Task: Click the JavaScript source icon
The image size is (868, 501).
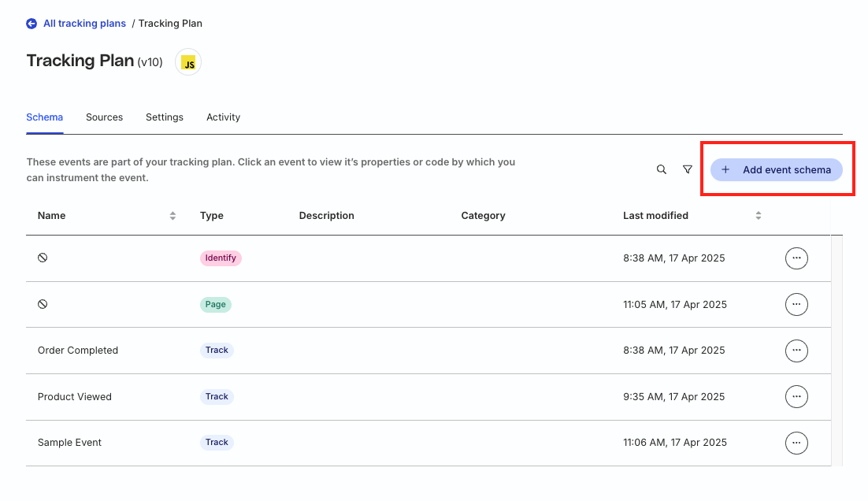Action: pos(188,62)
